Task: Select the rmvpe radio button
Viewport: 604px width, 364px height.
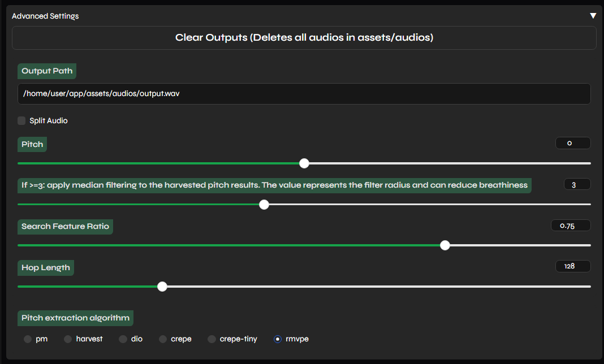Action: (x=278, y=339)
